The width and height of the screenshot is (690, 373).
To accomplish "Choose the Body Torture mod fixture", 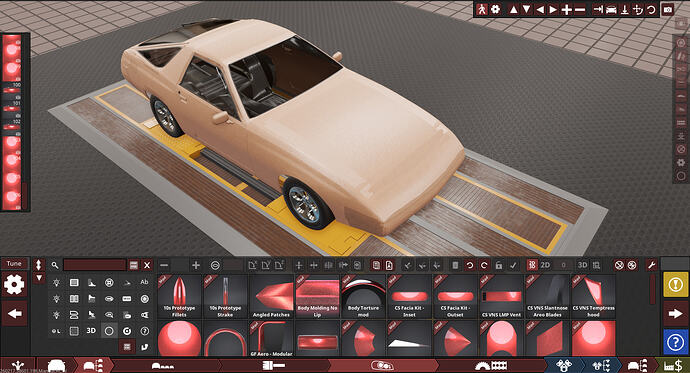I will click(x=363, y=296).
